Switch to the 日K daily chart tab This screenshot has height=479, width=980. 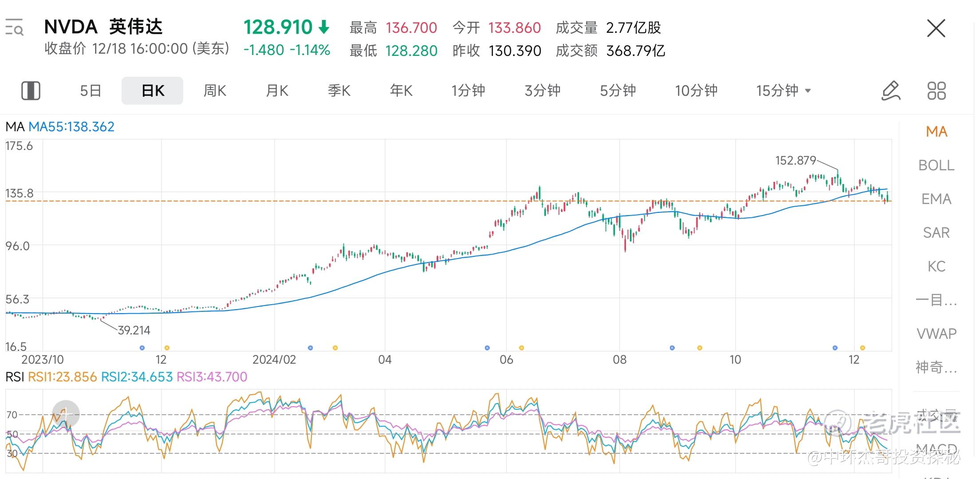[152, 90]
